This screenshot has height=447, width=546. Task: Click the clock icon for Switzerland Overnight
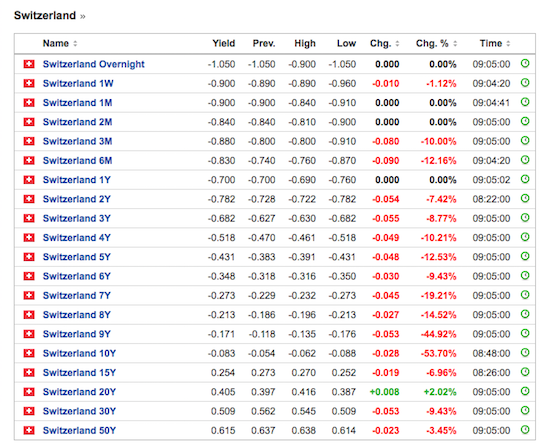525,64
